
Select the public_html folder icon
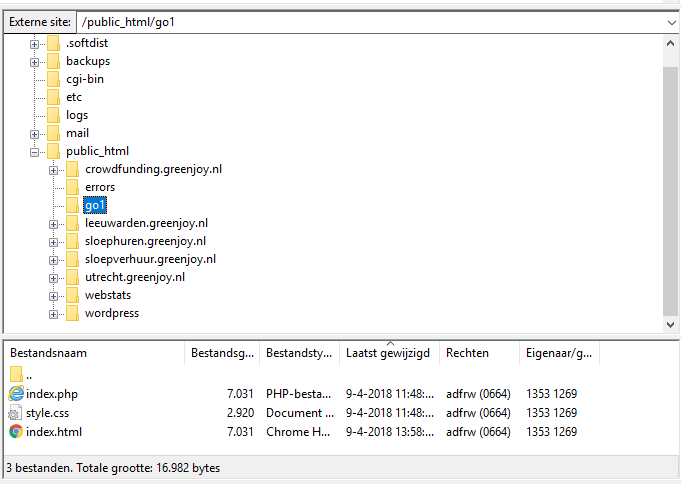click(x=53, y=151)
